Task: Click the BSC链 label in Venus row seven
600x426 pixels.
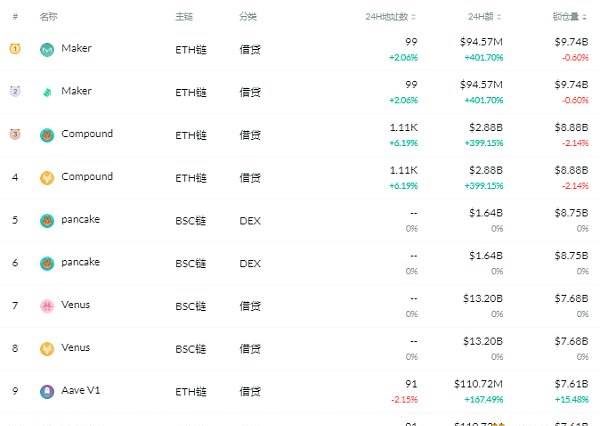Action: [191, 306]
